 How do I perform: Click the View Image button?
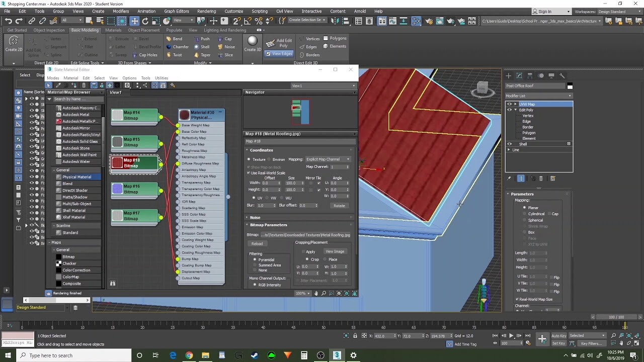[x=335, y=251]
